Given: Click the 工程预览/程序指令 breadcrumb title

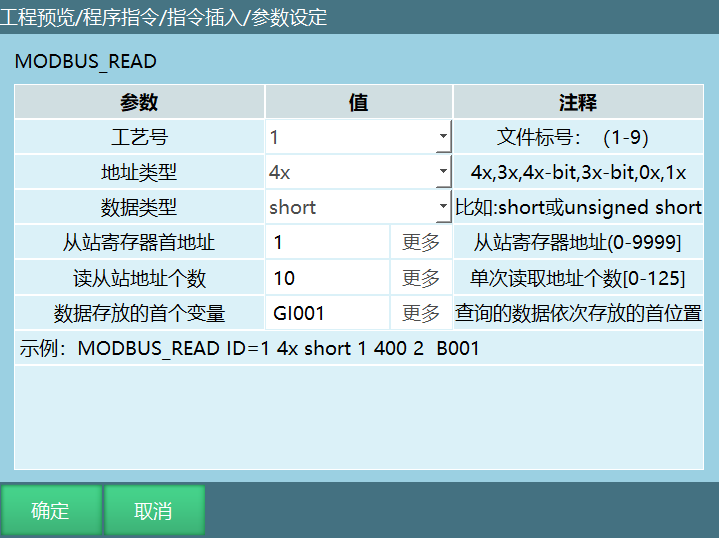Looking at the screenshot, I should pos(165,17).
